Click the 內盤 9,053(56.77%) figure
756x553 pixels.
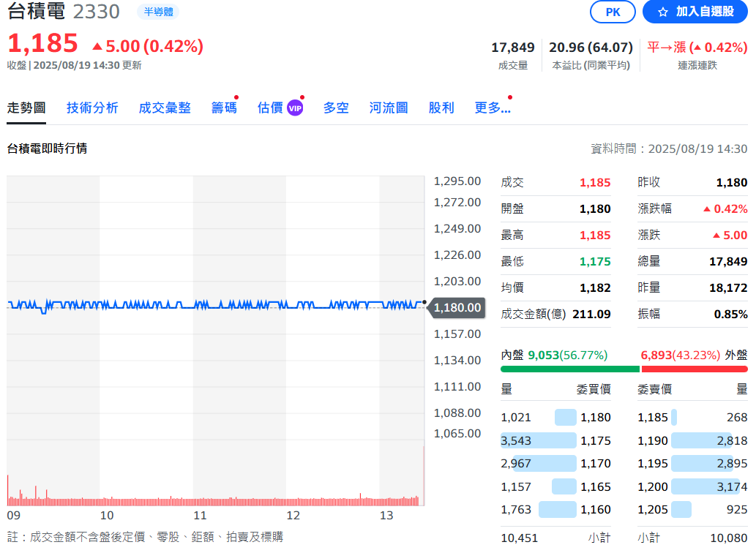[x=567, y=355]
